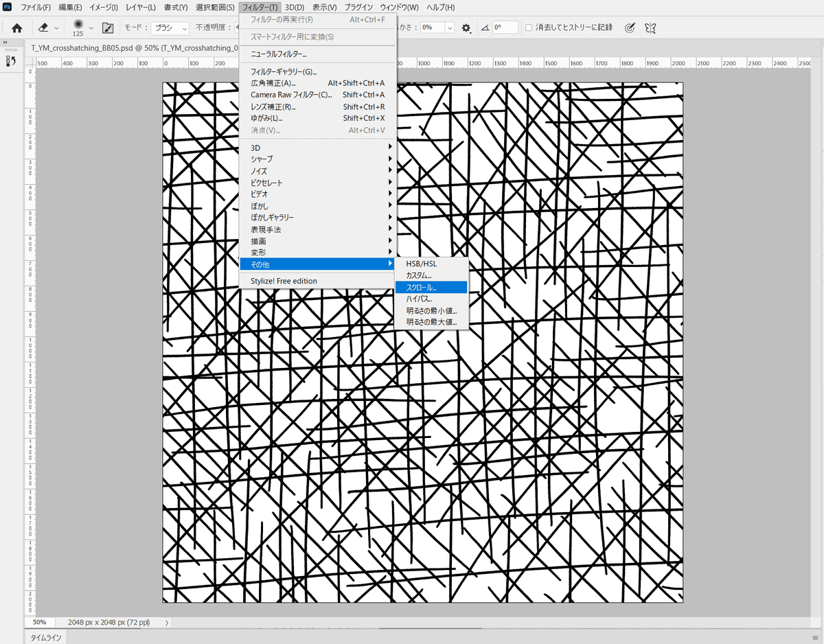
Task: Select HSB/HSL in the submenu
Action: coord(432,264)
